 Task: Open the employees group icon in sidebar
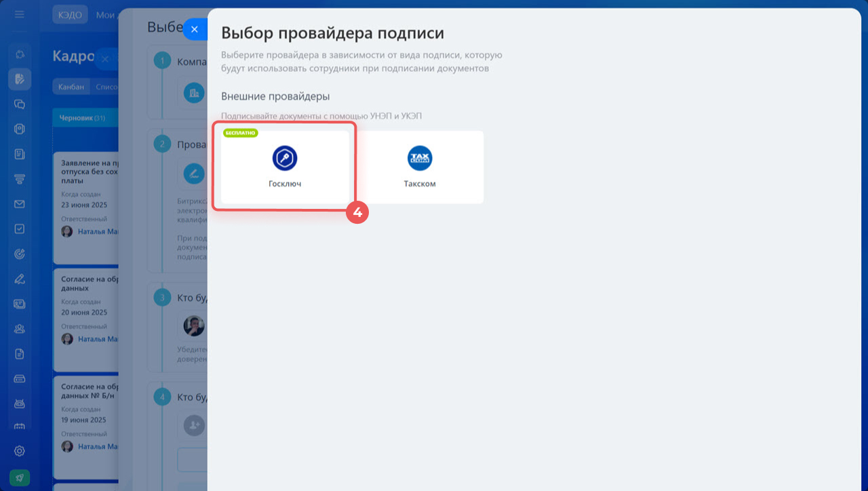[20, 329]
